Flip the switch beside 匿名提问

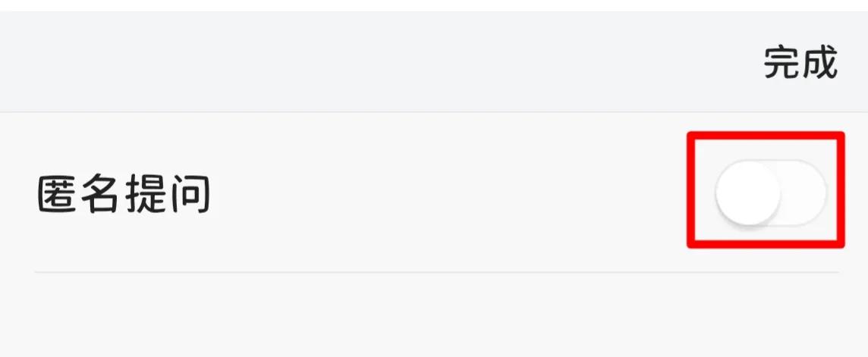pyautogui.click(x=769, y=191)
